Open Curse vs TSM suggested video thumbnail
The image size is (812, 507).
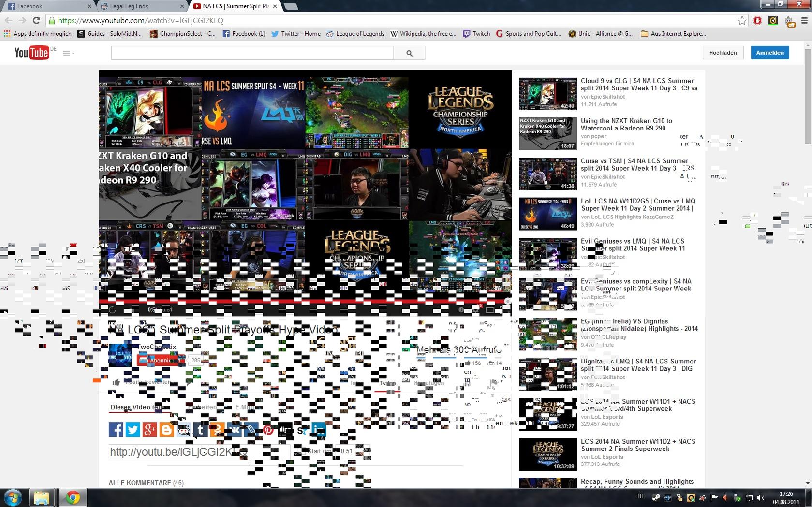[548, 174]
